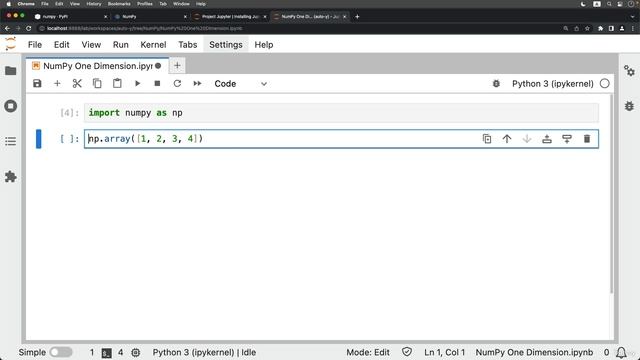This screenshot has width=640, height=360.
Task: Restart kernel and run all cells
Action: (197, 84)
